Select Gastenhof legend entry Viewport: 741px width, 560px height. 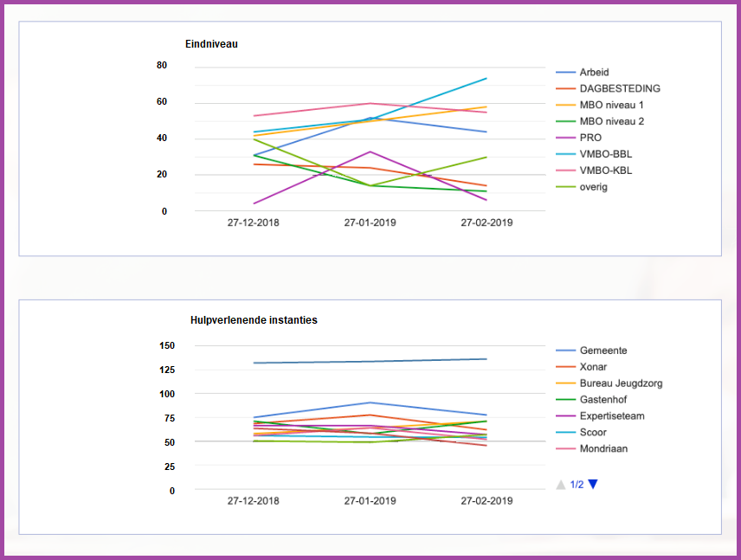click(603, 400)
